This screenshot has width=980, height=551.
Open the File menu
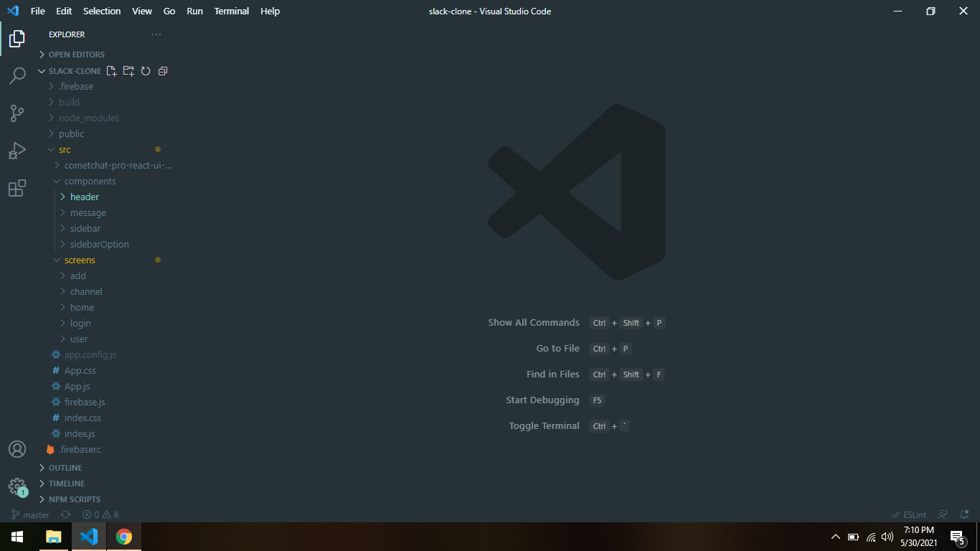click(38, 11)
